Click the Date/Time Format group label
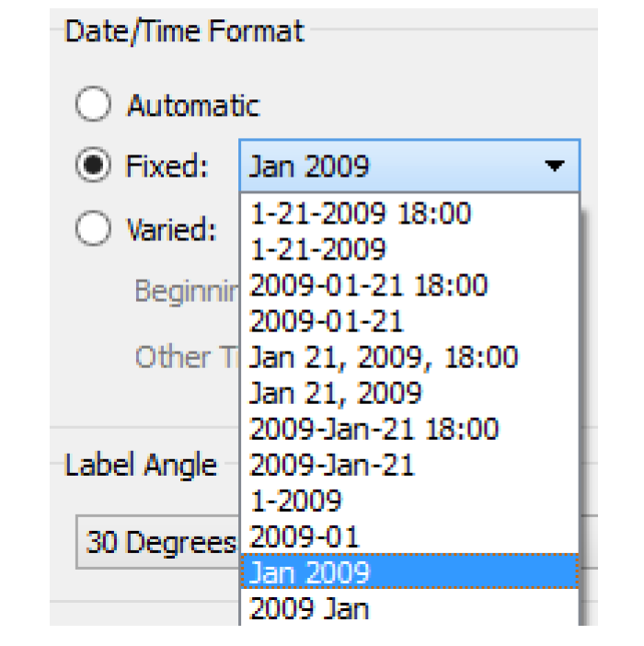 [x=184, y=32]
